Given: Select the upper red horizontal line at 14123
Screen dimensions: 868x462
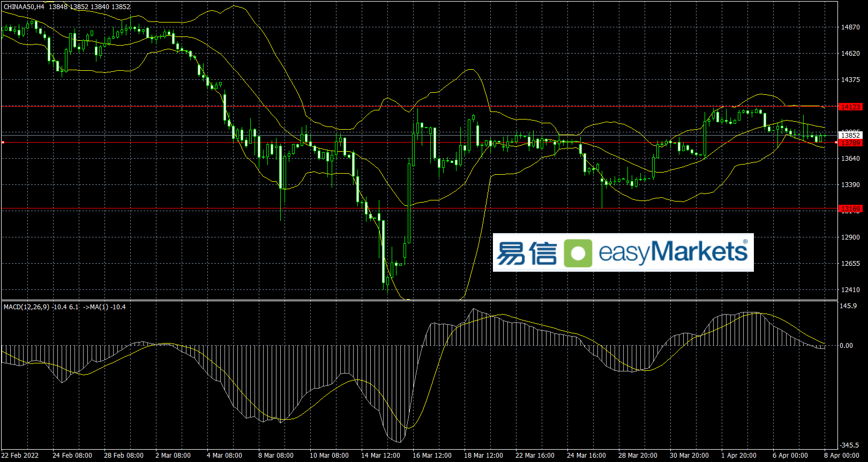Looking at the screenshot, I should [420, 107].
